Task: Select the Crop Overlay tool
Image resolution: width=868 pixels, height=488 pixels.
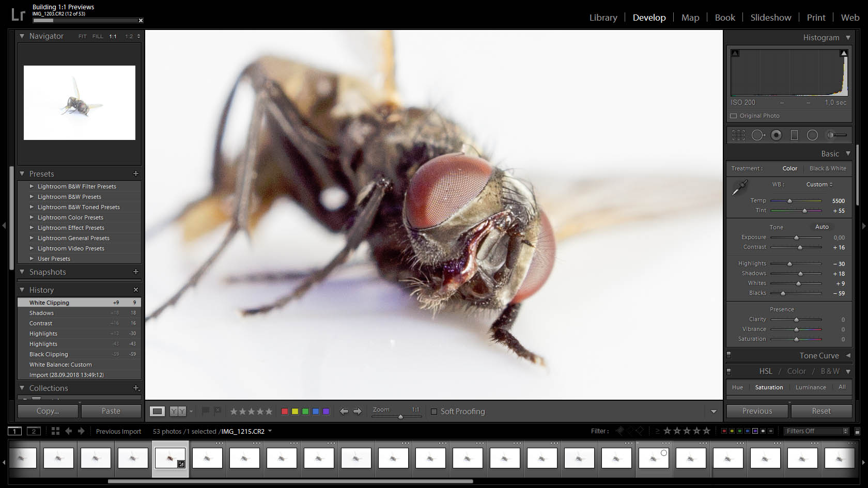Action: click(738, 135)
